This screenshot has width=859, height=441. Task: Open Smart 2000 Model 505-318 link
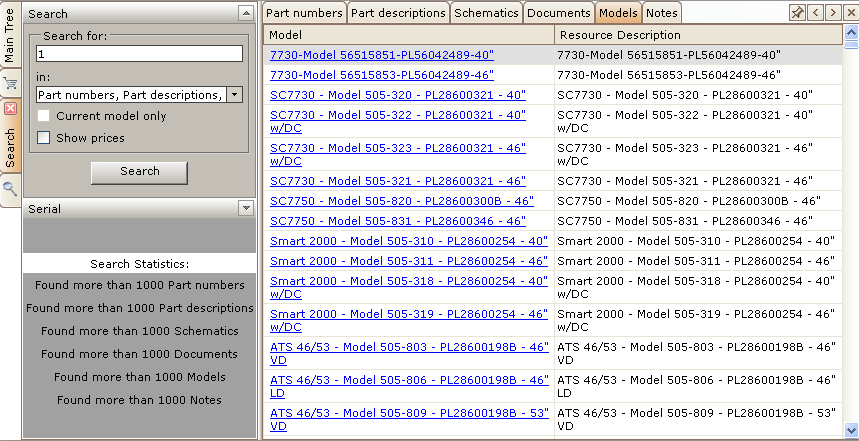409,288
